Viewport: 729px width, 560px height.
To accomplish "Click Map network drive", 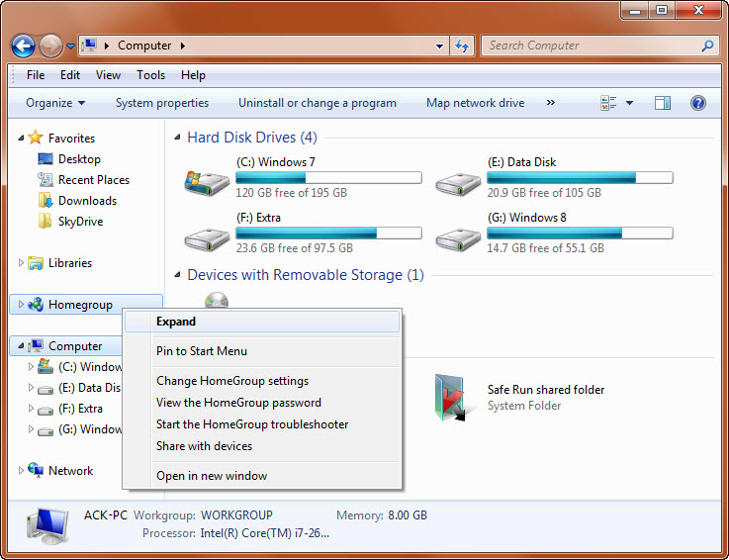I will tap(475, 103).
